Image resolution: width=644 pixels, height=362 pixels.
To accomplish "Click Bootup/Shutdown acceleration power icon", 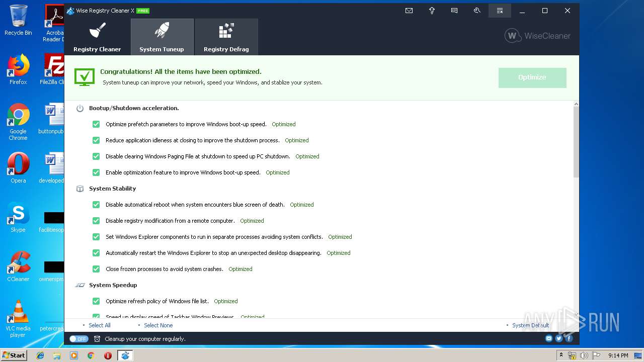I will pyautogui.click(x=80, y=108).
